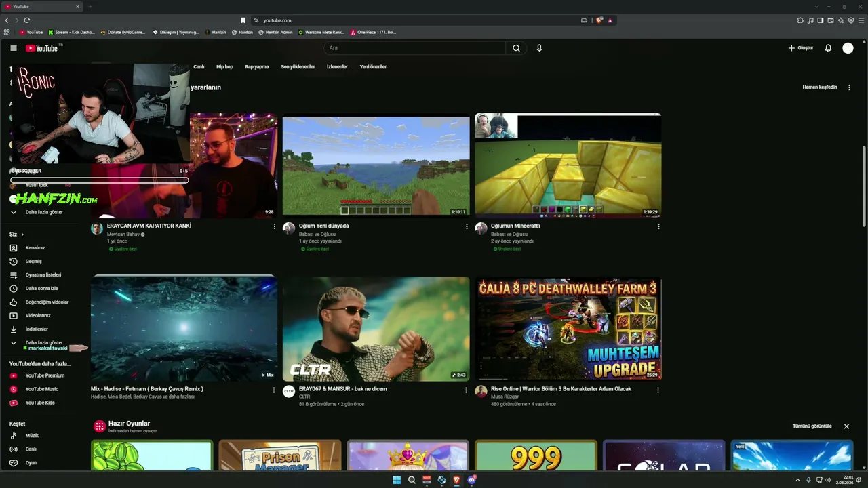Click the Oluştur create button
Image resolution: width=868 pixels, height=488 pixels.
(801, 48)
